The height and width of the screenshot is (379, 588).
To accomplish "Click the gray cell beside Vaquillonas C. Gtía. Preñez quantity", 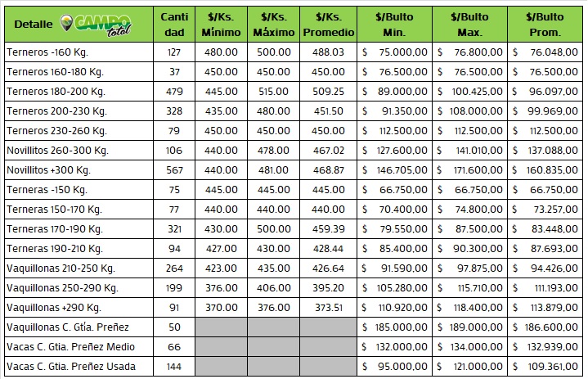I will (x=221, y=327).
